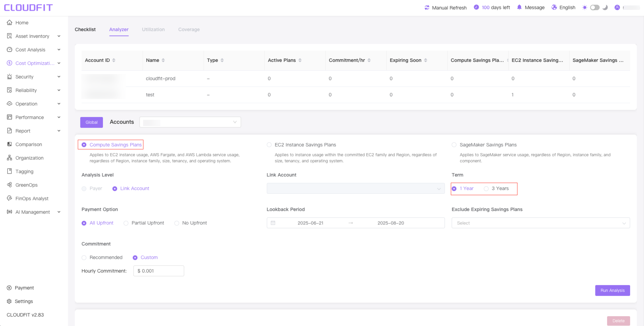The image size is (644, 326).
Task: Open Comparison in the sidebar
Action: click(29, 144)
